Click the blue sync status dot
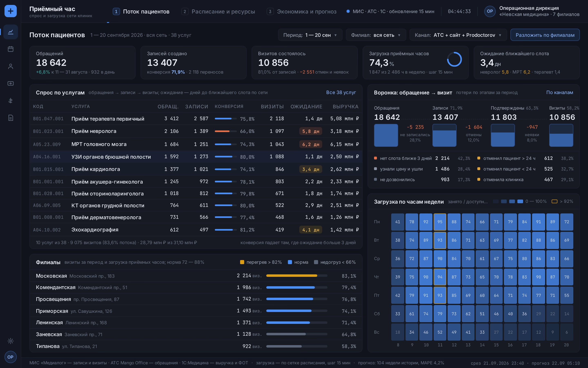 tap(348, 11)
